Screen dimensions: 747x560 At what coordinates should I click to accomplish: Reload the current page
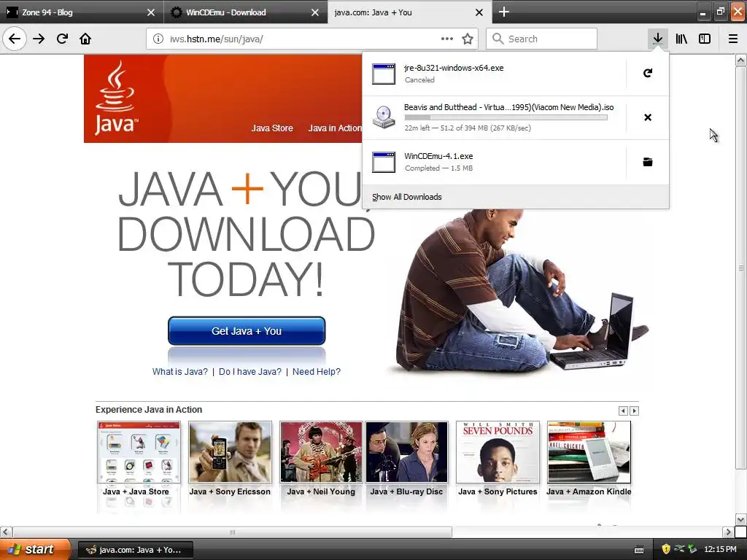click(x=62, y=39)
